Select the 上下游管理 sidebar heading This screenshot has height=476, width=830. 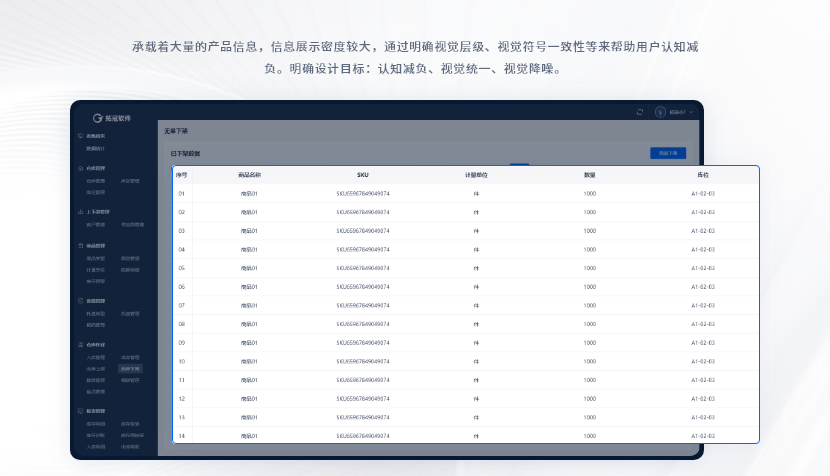(98, 212)
